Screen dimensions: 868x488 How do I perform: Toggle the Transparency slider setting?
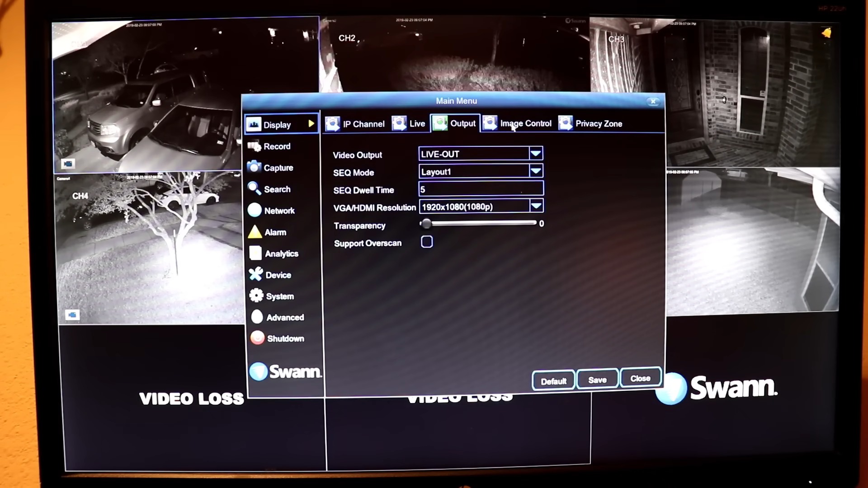click(427, 224)
